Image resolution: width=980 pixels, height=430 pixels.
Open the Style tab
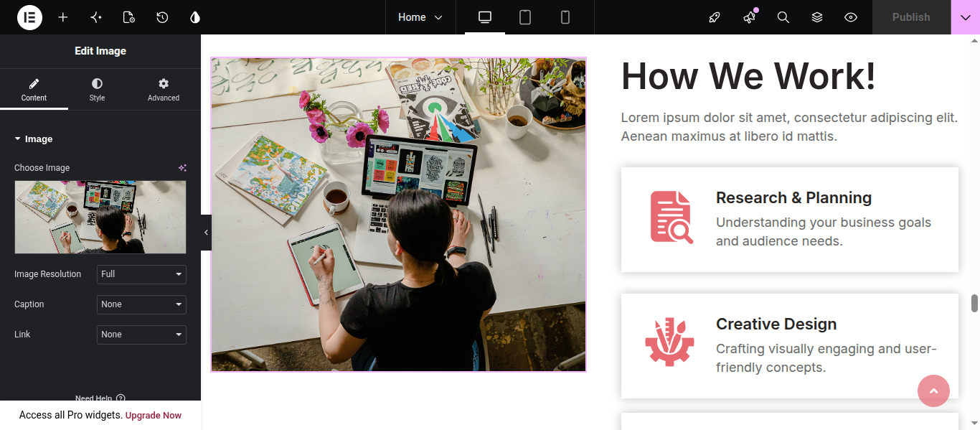coord(97,89)
